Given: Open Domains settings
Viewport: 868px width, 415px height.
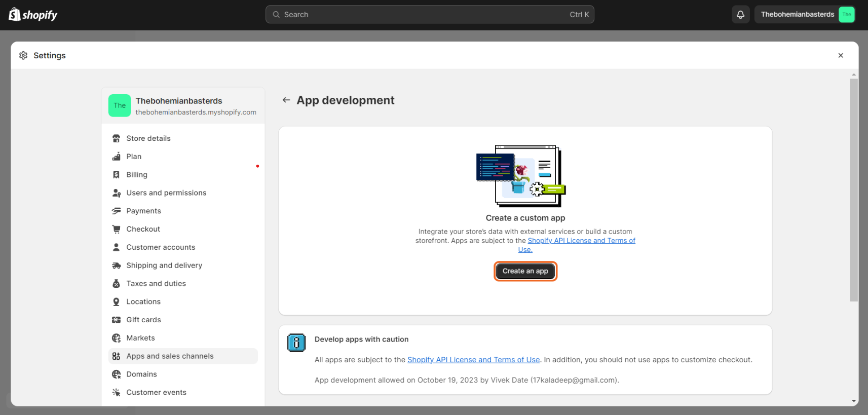Looking at the screenshot, I should [x=183, y=374].
